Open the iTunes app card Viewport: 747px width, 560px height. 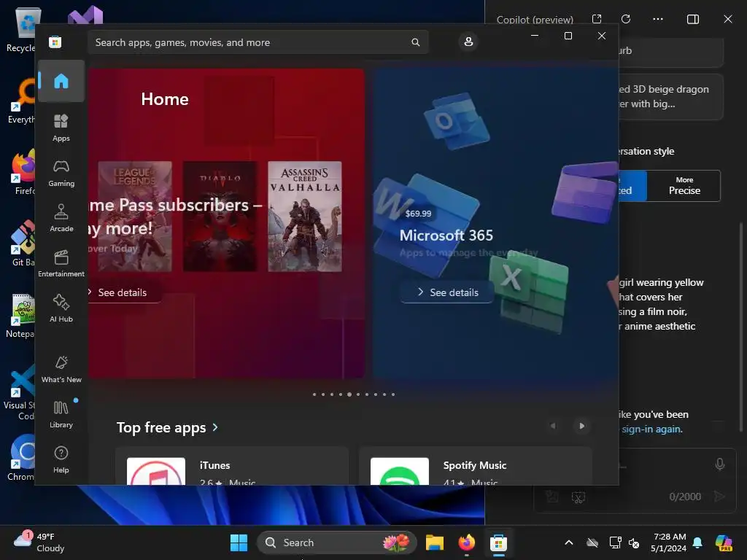tap(232, 466)
